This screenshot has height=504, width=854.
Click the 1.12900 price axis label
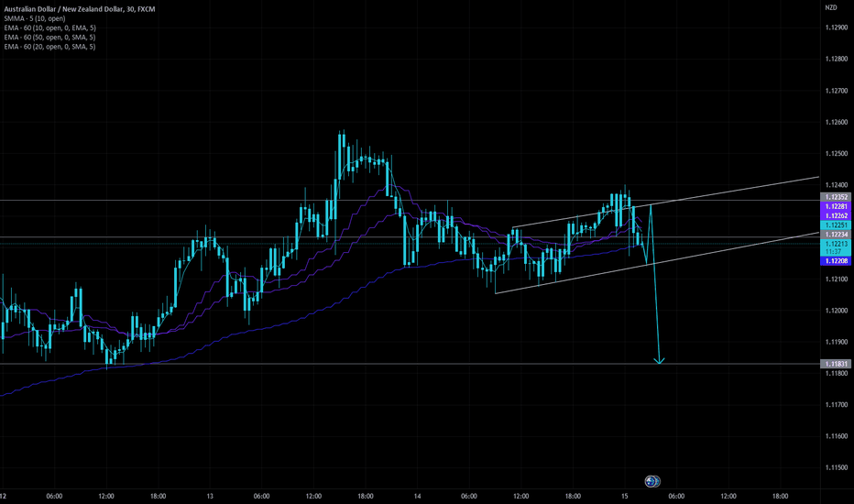click(x=837, y=27)
